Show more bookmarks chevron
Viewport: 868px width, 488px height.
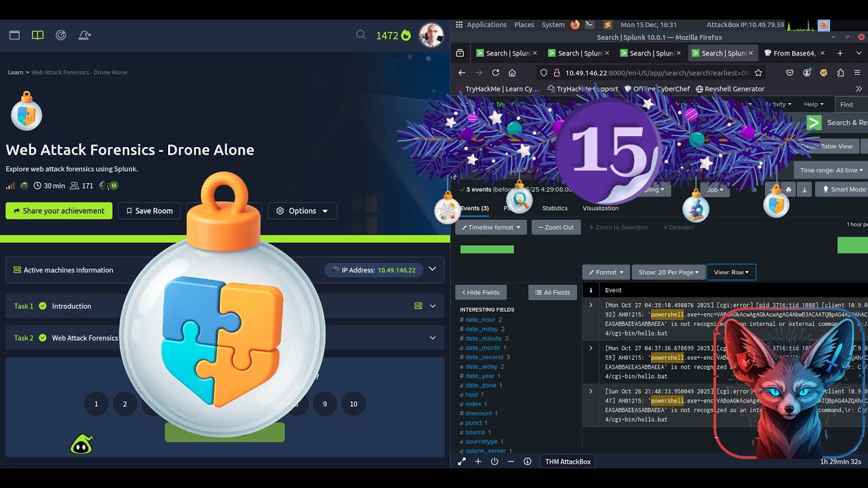pos(859,89)
